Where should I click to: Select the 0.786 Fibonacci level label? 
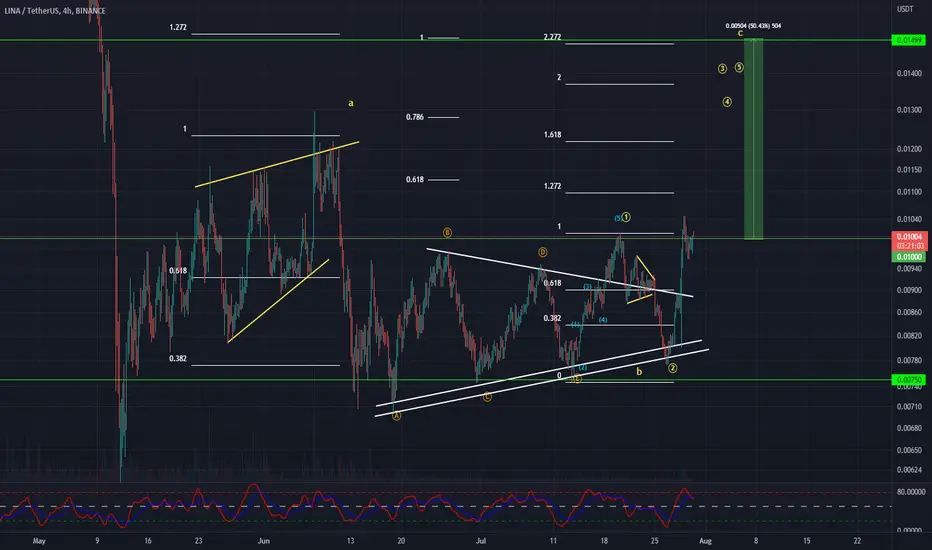(415, 117)
